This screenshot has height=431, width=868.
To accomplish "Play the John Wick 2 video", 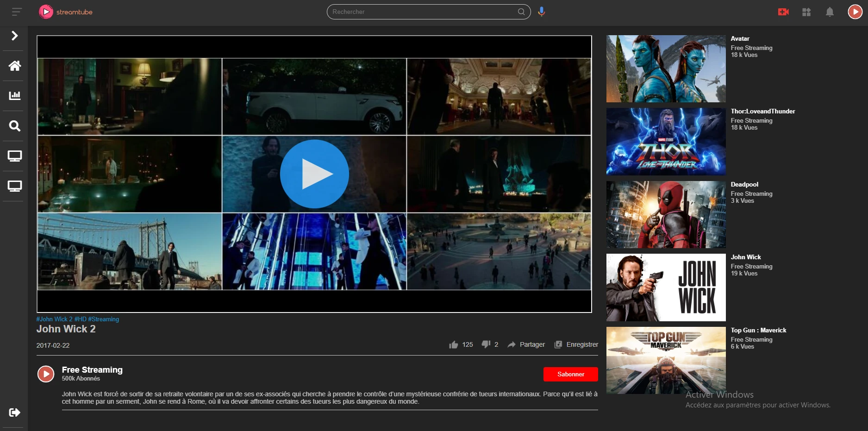I will 314,174.
